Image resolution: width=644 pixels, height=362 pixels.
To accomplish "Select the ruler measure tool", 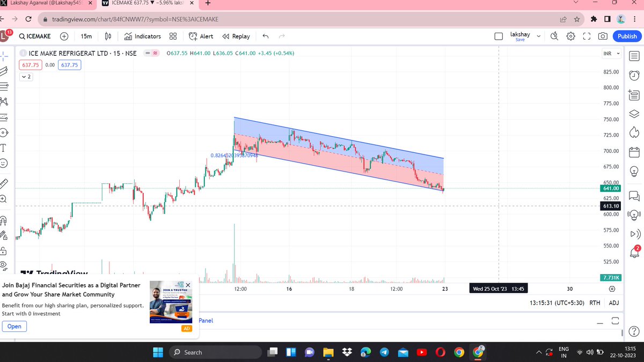I will click(4, 183).
